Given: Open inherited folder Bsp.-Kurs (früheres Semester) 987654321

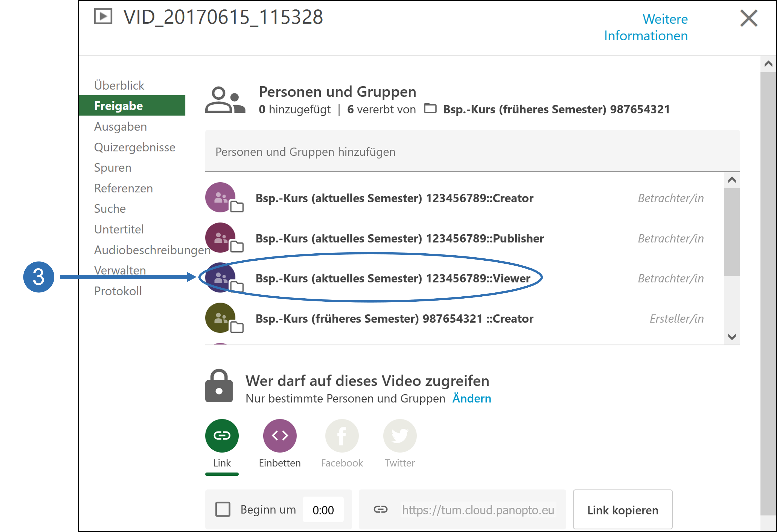Looking at the screenshot, I should pos(556,109).
